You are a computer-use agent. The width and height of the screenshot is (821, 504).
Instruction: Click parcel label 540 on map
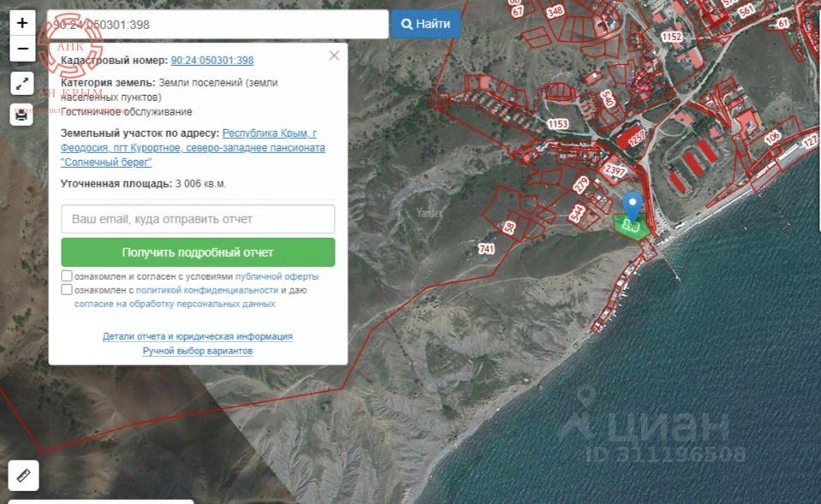(608, 98)
